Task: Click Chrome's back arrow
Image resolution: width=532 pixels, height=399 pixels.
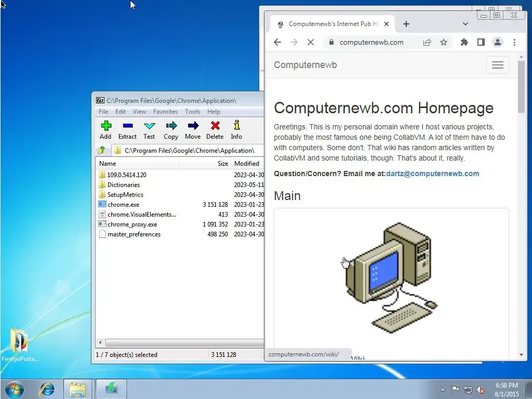Action: coord(277,42)
